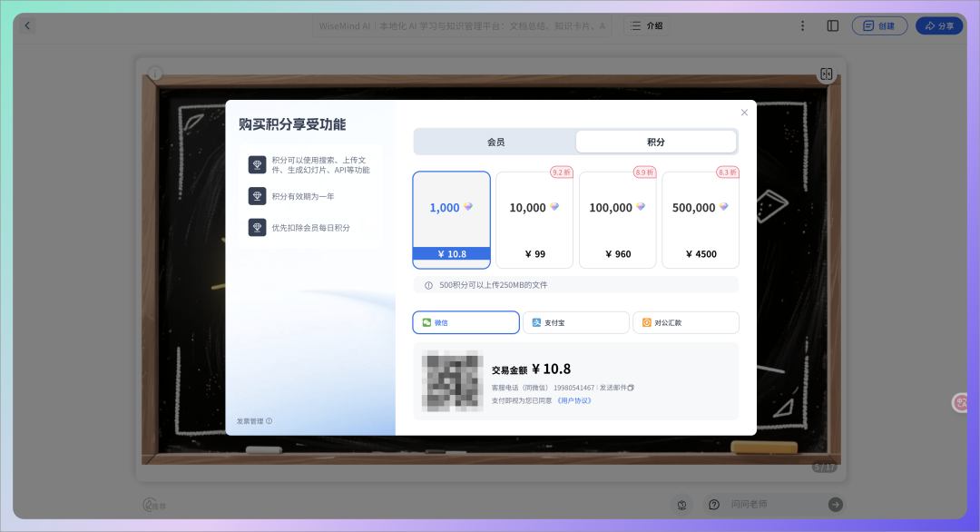980x532 pixels.
Task: Click the diamond icon beside 积分有效期为一年
Action: [x=257, y=196]
